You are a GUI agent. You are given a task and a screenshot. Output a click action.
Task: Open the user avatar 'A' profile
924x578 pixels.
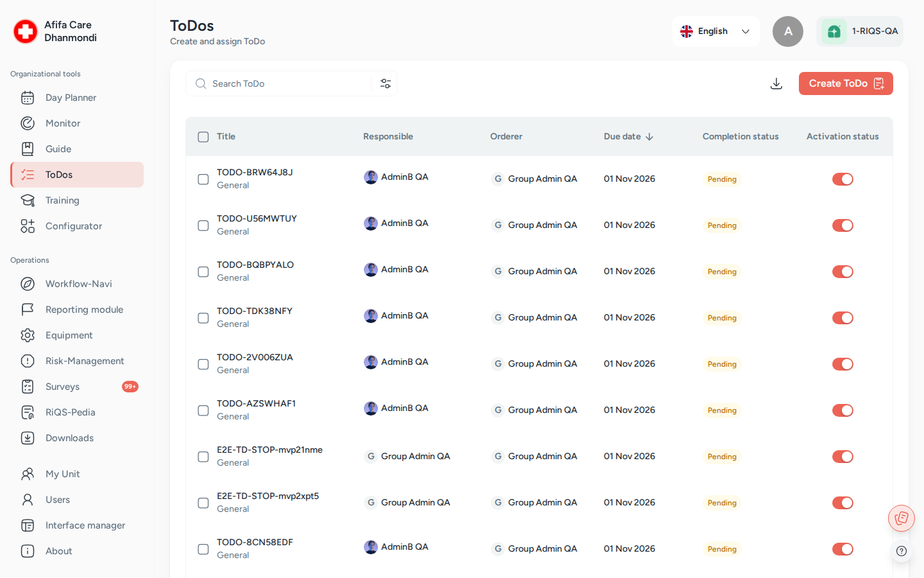point(788,31)
